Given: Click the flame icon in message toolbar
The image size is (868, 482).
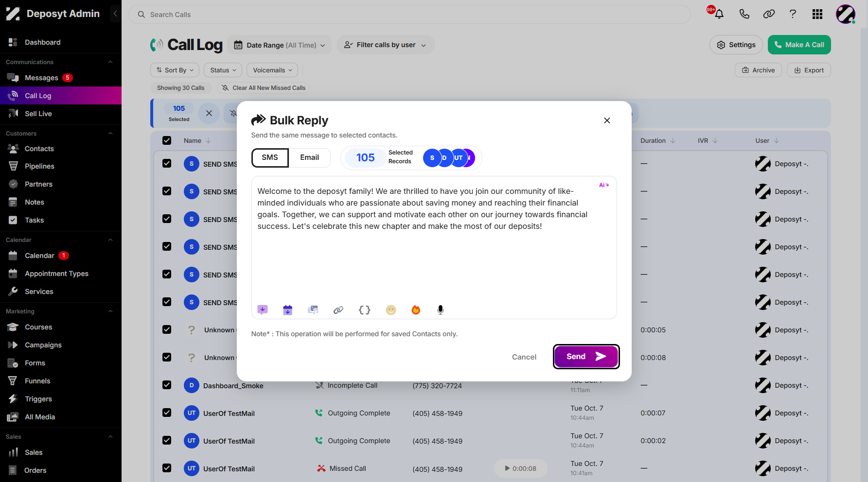Looking at the screenshot, I should tap(416, 310).
